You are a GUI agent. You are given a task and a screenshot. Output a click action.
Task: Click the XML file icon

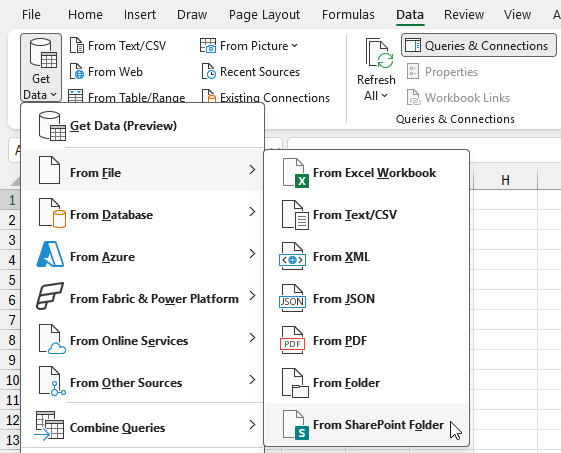[x=292, y=256]
